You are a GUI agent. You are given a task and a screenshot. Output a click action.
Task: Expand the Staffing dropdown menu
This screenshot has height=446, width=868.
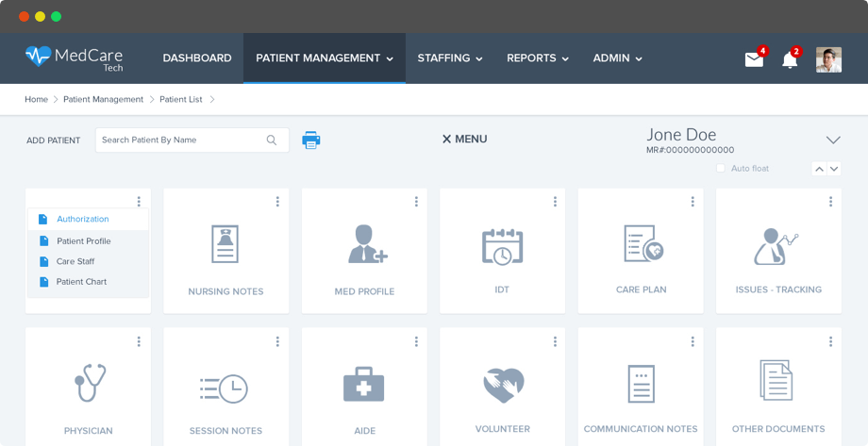[479, 58]
